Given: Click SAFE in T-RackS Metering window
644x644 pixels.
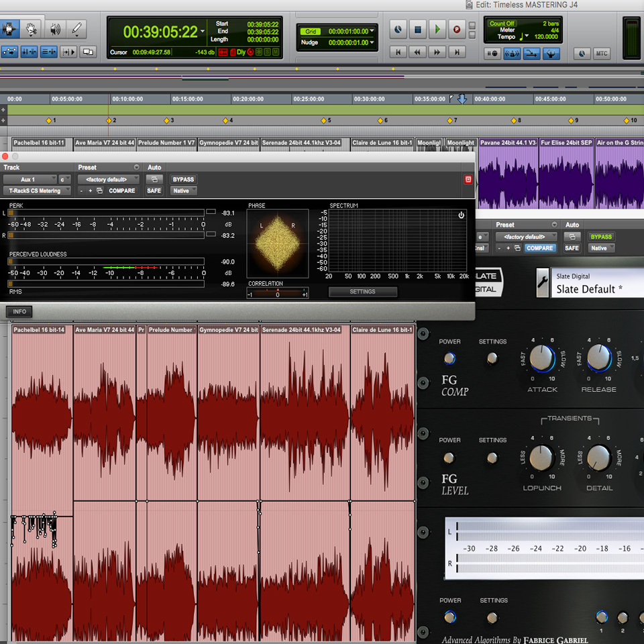Looking at the screenshot, I should click(x=154, y=191).
